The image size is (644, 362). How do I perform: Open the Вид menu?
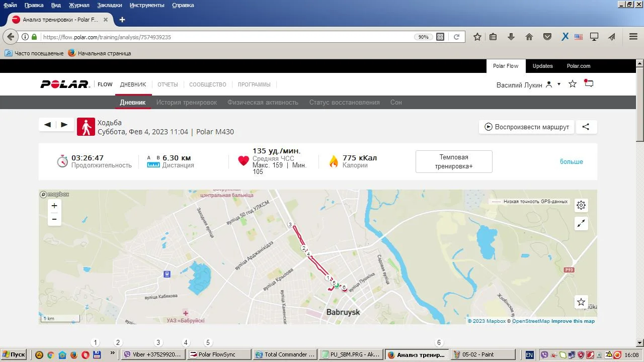(56, 5)
